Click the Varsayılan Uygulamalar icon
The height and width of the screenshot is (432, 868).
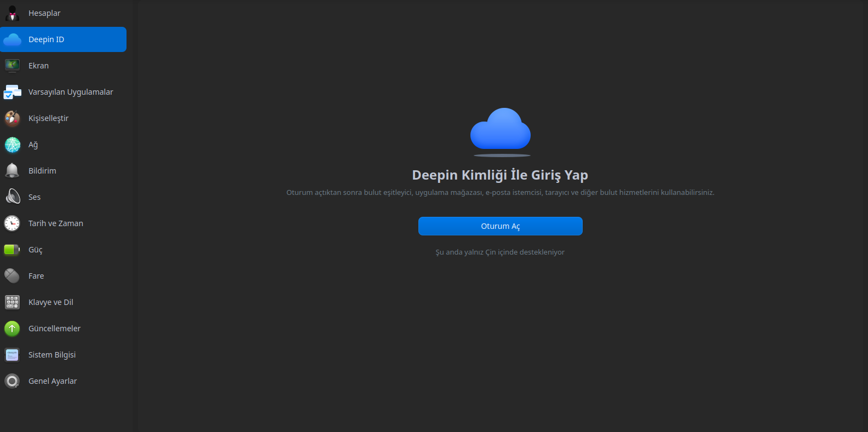point(12,92)
